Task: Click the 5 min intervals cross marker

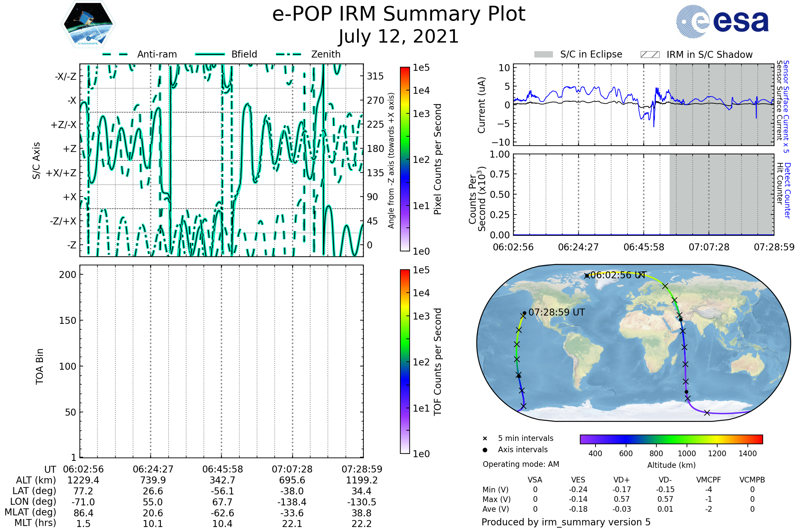Action: coord(485,439)
